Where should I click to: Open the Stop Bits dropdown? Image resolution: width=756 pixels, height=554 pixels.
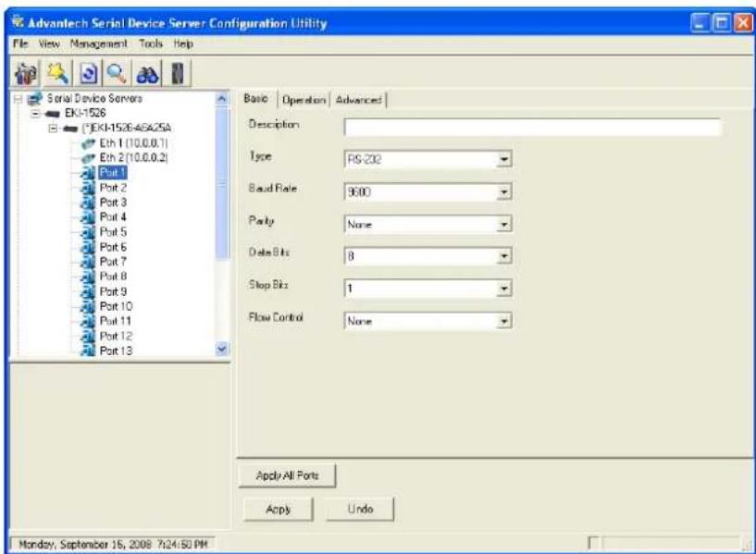tap(503, 288)
